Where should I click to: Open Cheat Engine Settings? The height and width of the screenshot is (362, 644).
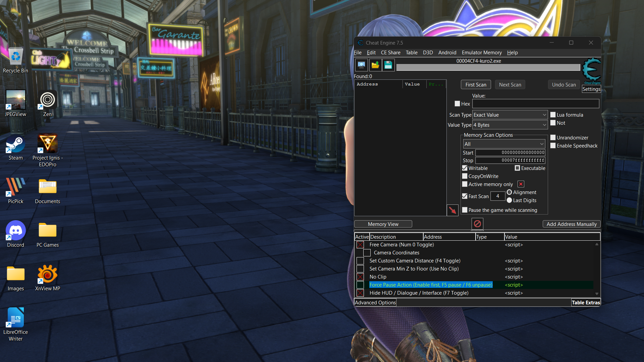tap(591, 89)
